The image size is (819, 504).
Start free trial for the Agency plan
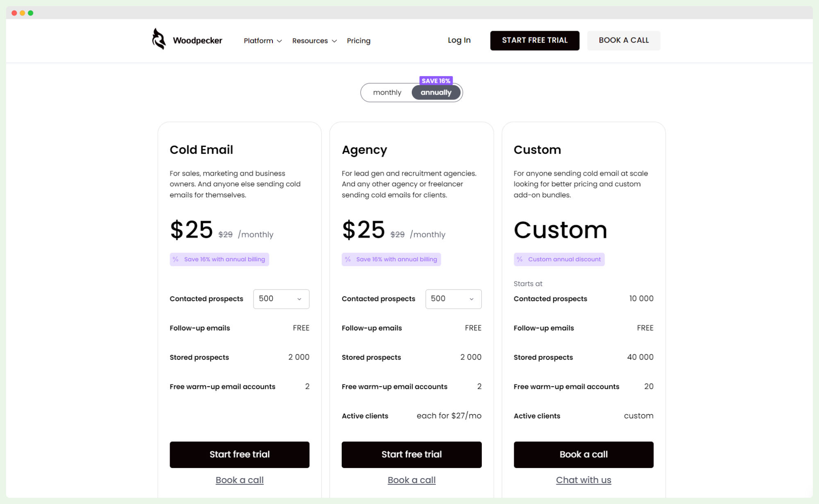click(411, 454)
